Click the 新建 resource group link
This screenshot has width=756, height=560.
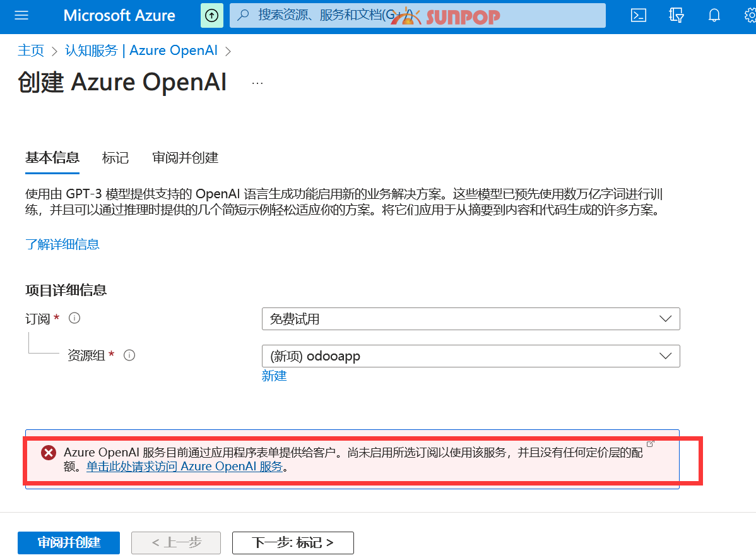coord(274,376)
